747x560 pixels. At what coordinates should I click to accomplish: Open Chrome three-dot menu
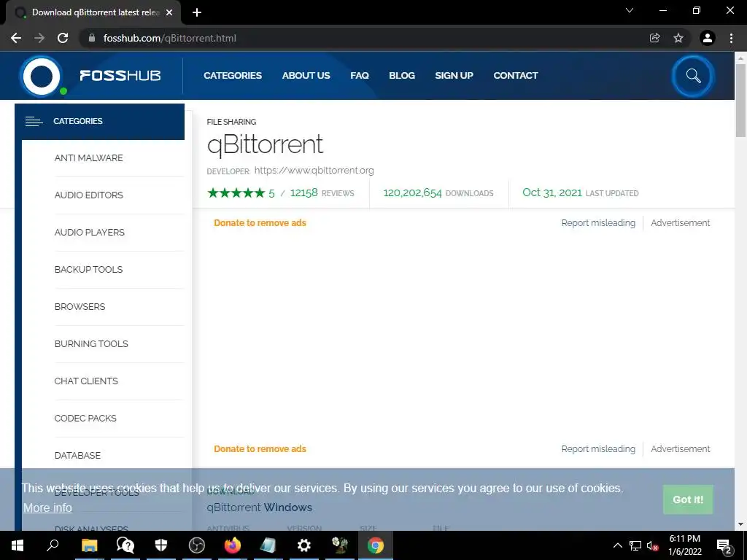click(x=731, y=38)
